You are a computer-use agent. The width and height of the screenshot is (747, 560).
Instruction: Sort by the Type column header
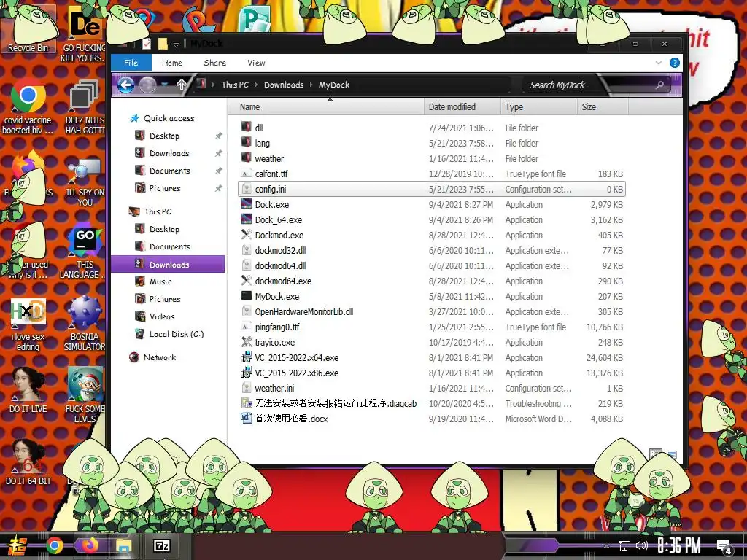pyautogui.click(x=539, y=107)
